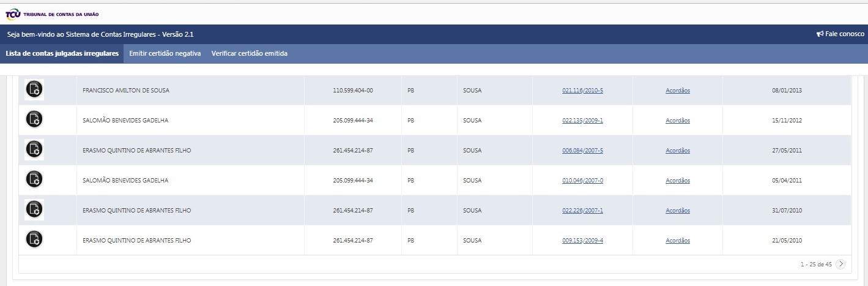Screen dimensions: 868x286
Task: Open process link 009.153/2009-4
Action: 582,241
